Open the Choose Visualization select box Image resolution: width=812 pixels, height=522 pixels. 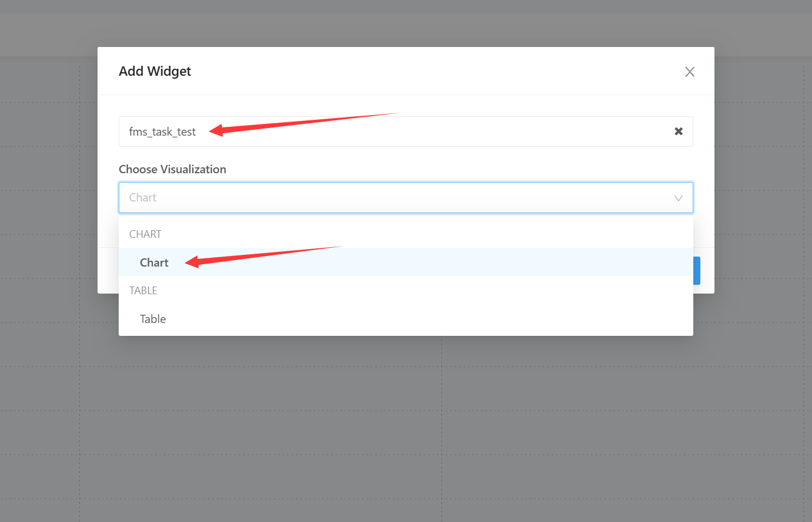[405, 198]
